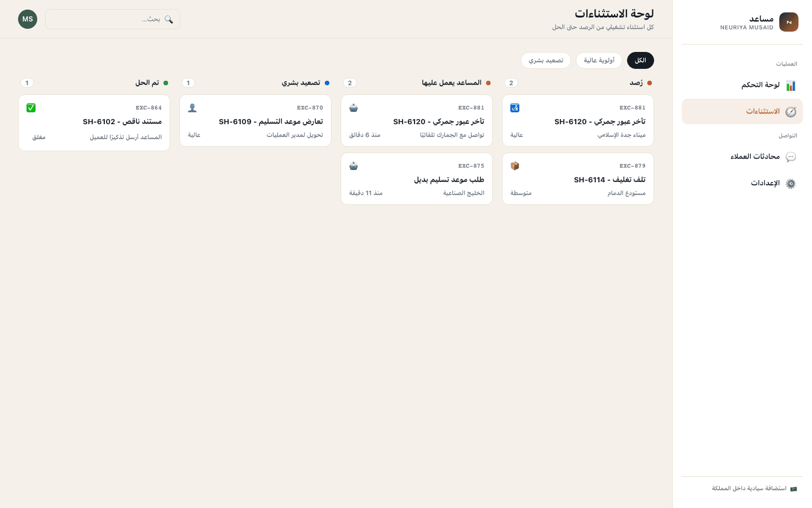Click the chat bubble icon for محادثات العملاء
The width and height of the screenshot is (812, 508).
[x=791, y=157]
